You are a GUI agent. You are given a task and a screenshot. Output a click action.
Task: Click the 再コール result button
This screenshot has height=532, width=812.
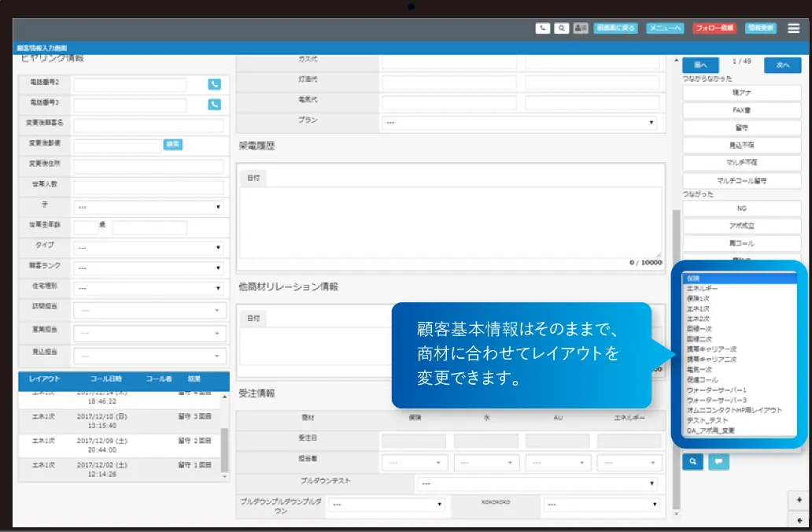point(741,243)
